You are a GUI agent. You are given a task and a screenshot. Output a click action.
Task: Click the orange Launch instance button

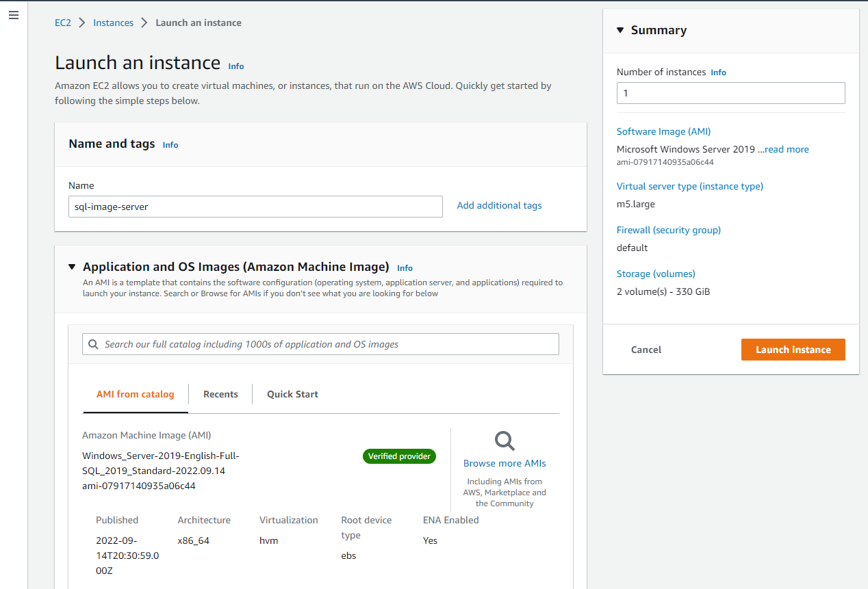point(793,350)
